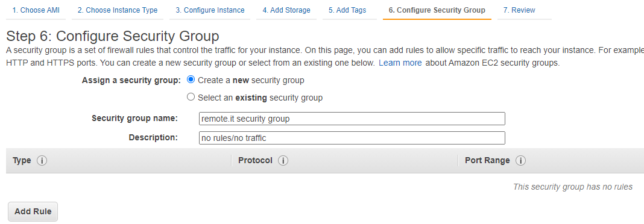Open 2. Choose Instance Type step
This screenshot has height=224, width=644.
point(118,10)
